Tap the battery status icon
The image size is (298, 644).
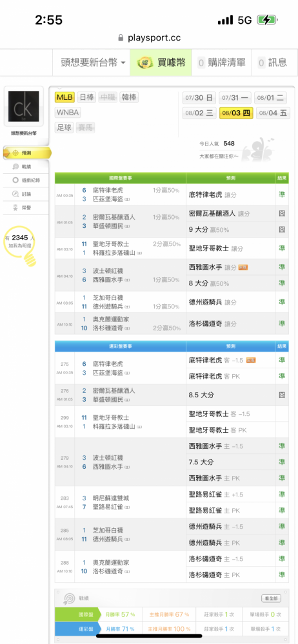(267, 20)
